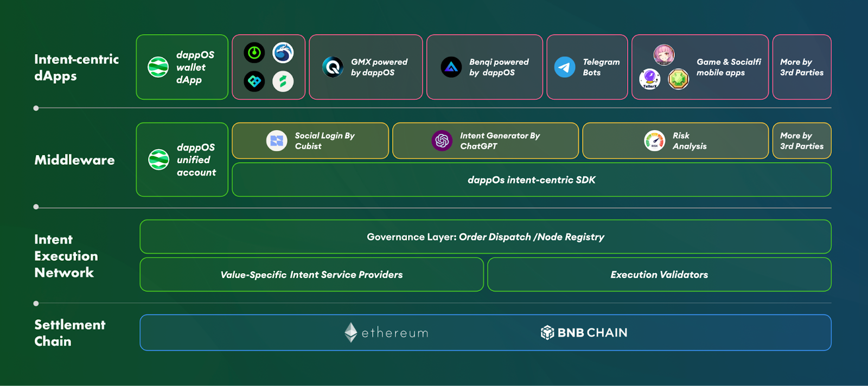Click the Telegram paper plane icon

coord(565,67)
